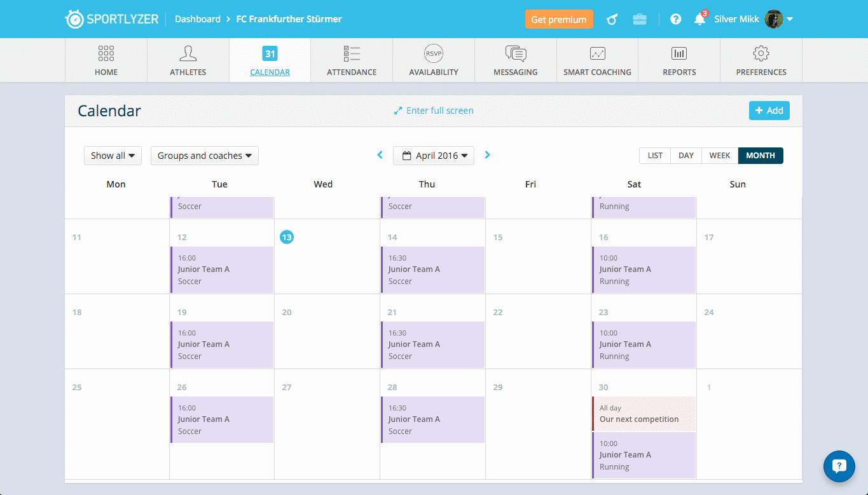Click date 29 cell number
The height and width of the screenshot is (495, 868).
coord(498,387)
